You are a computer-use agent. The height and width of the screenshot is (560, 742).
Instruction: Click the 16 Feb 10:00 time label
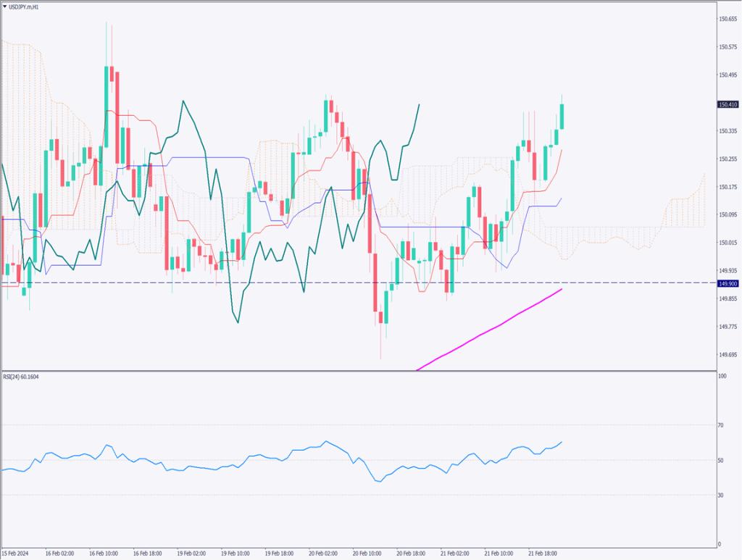pyautogui.click(x=104, y=552)
